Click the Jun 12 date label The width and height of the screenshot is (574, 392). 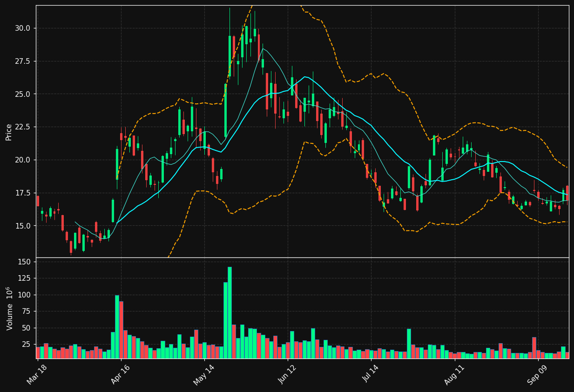pyautogui.click(x=287, y=375)
